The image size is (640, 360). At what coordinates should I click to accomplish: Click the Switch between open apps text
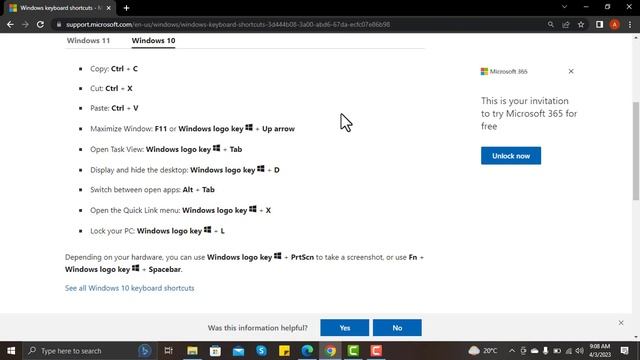pyautogui.click(x=152, y=190)
